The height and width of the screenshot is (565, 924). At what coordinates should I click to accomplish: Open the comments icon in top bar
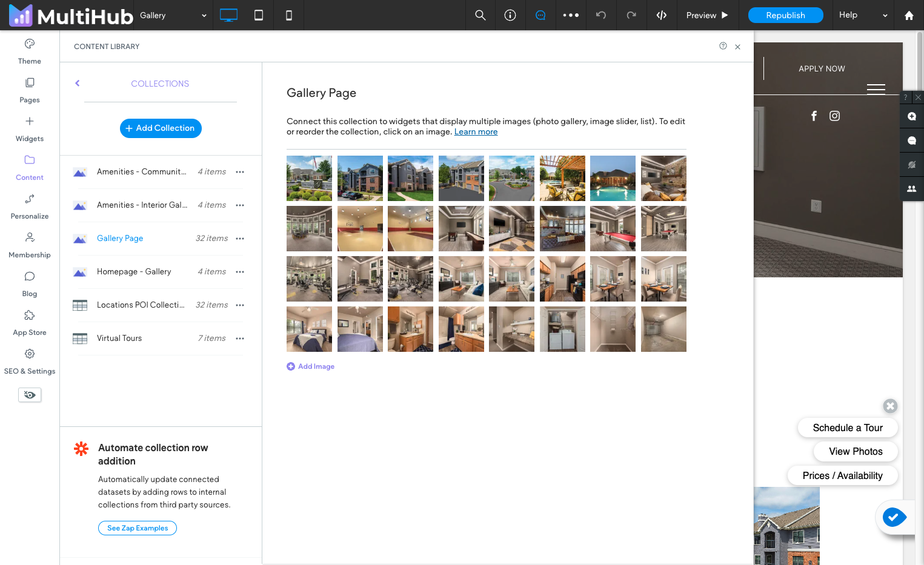[540, 15]
